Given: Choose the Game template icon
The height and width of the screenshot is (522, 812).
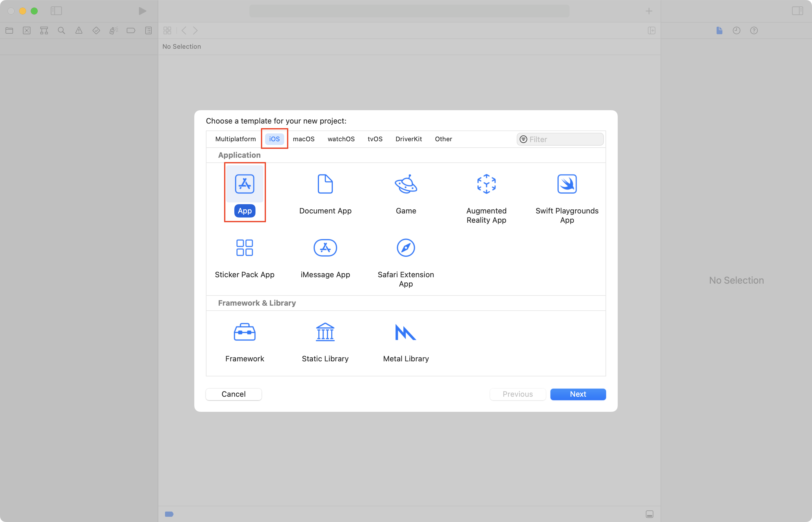Looking at the screenshot, I should pos(406,185).
